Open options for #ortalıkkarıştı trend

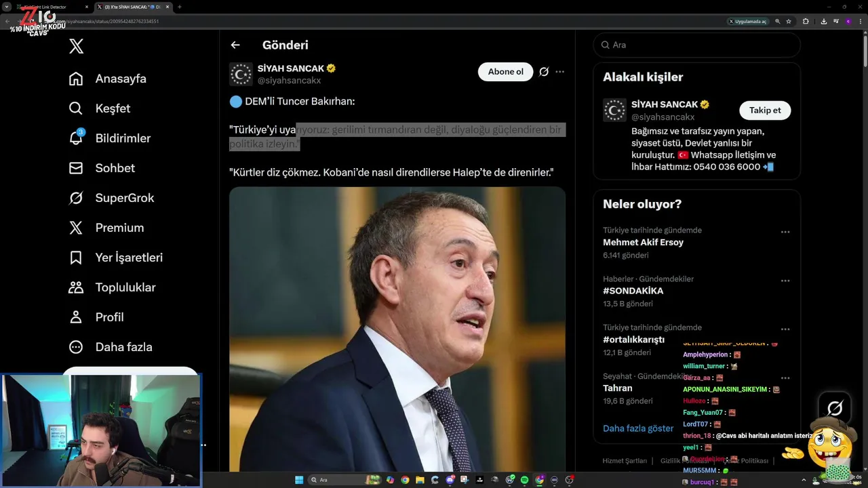(785, 329)
